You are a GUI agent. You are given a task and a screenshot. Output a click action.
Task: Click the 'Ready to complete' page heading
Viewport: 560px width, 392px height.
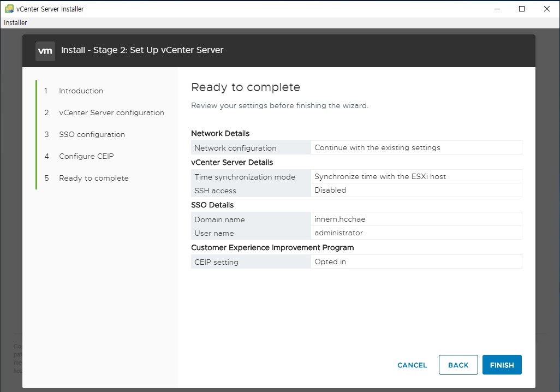pyautogui.click(x=246, y=87)
